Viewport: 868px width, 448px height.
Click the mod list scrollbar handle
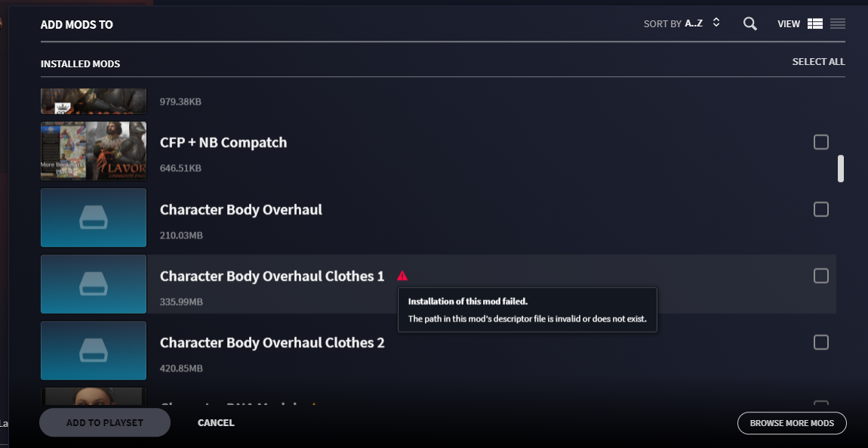click(840, 168)
